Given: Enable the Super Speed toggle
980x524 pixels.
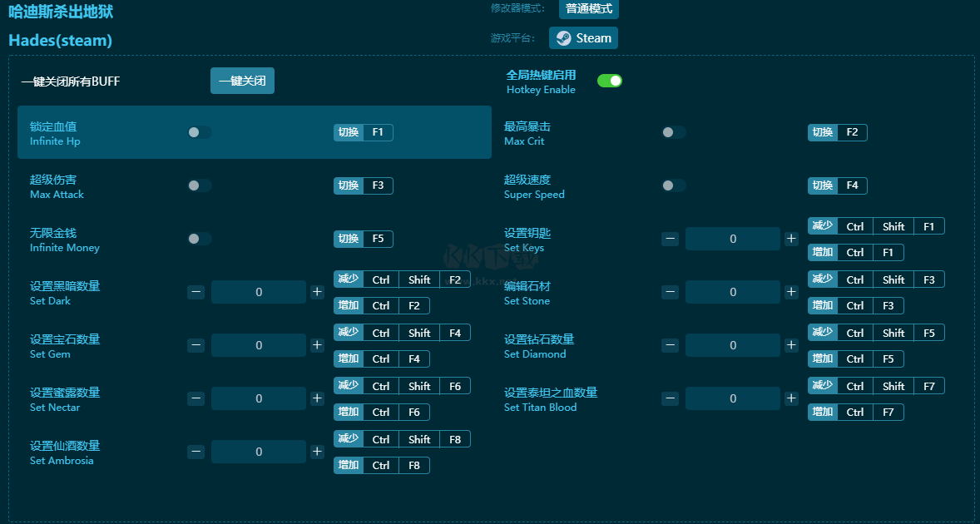Looking at the screenshot, I should tap(673, 185).
